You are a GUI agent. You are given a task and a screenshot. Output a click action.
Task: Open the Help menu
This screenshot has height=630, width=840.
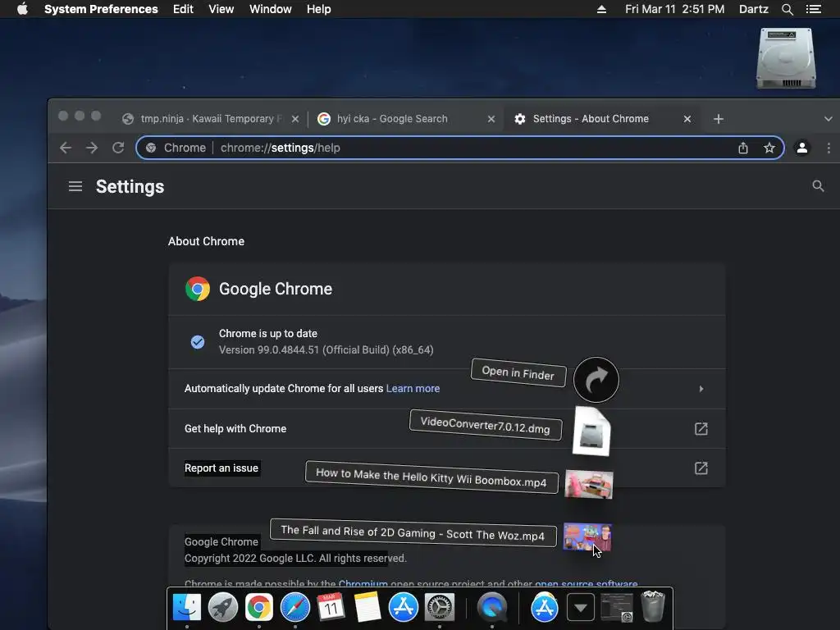(319, 9)
